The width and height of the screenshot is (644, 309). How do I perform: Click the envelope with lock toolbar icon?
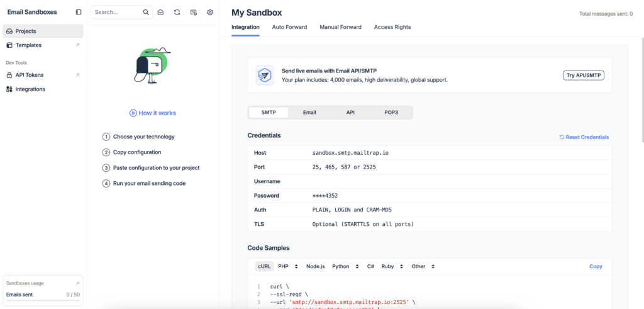[x=194, y=13]
